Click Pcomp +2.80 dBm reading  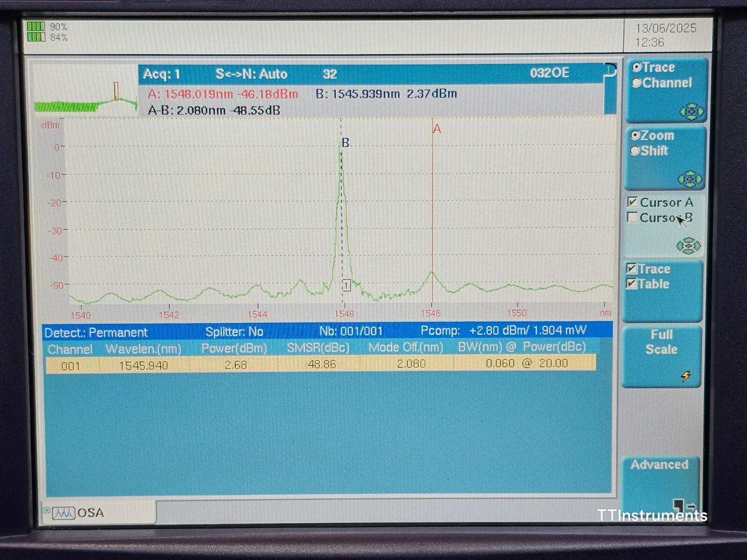click(503, 330)
